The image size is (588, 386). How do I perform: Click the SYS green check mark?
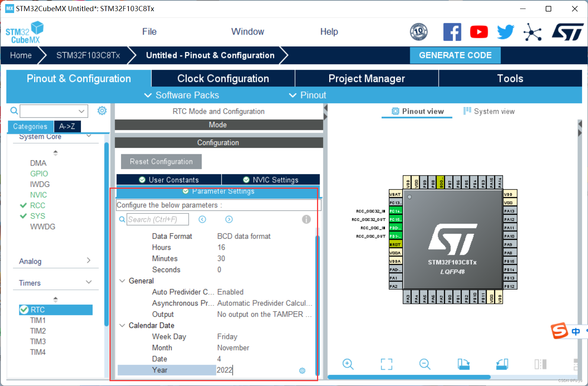pyautogui.click(x=23, y=216)
